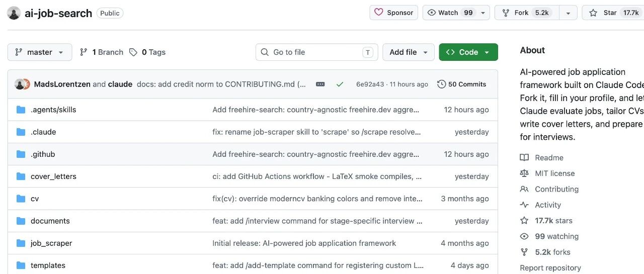Click the repository owner avatar beside ai-job-search
This screenshot has width=644, height=274.
coord(14,13)
